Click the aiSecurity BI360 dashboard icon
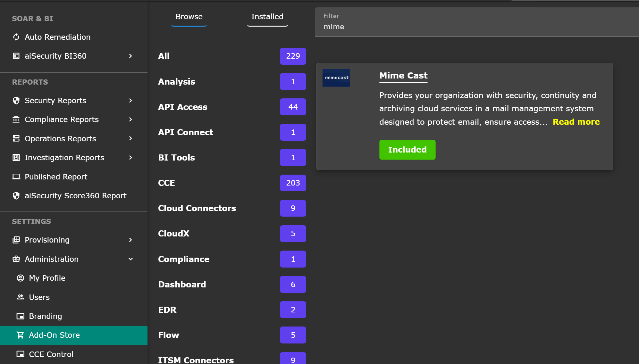This screenshot has height=364, width=639. (x=16, y=56)
